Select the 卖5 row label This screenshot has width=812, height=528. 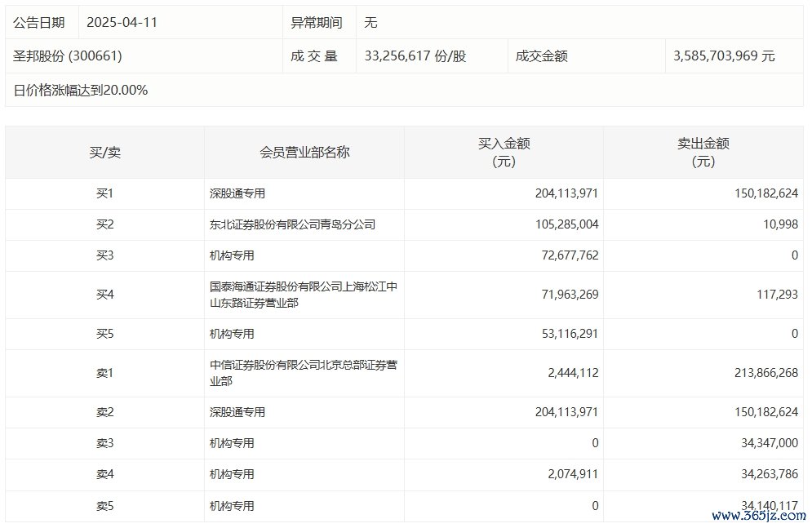104,506
